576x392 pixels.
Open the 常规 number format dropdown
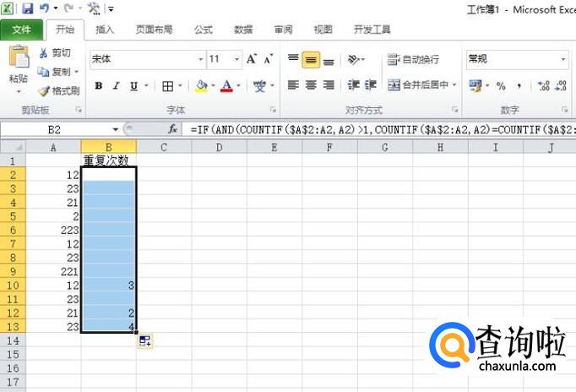[563, 59]
